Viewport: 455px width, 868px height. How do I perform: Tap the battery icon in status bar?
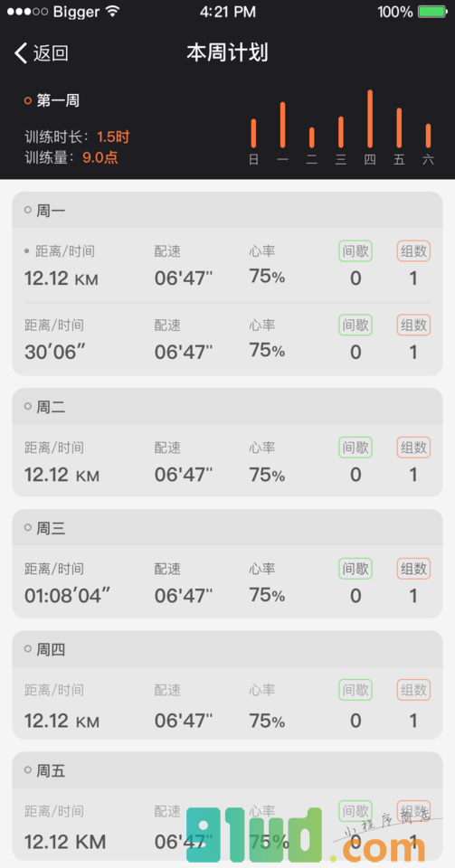(432, 12)
